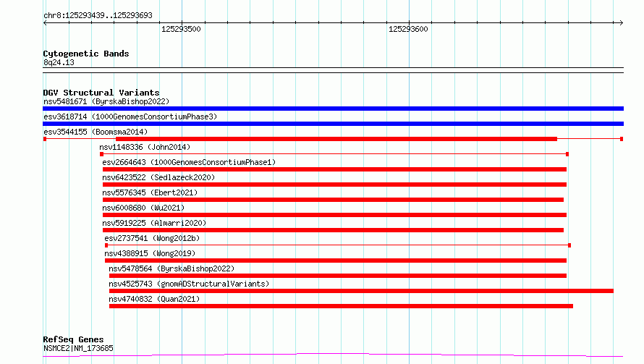Click the nsv6008680 (Wu2021) label
The height and width of the screenshot is (364, 644).
point(143,208)
